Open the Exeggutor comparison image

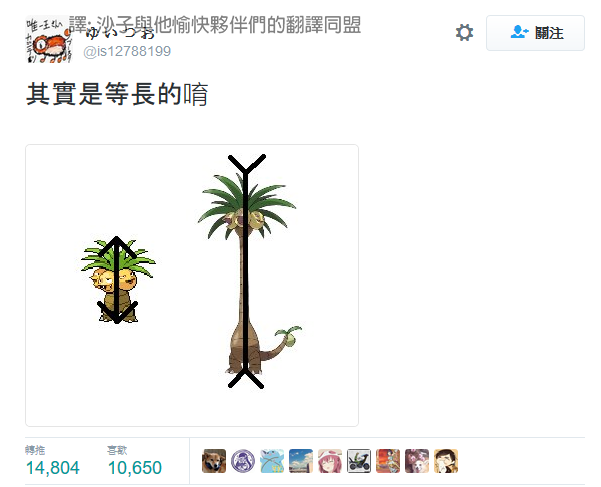coord(192,285)
